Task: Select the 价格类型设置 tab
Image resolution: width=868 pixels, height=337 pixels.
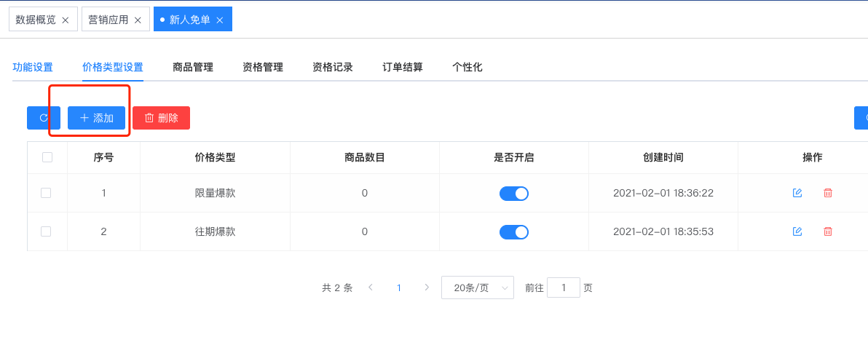Action: point(113,68)
